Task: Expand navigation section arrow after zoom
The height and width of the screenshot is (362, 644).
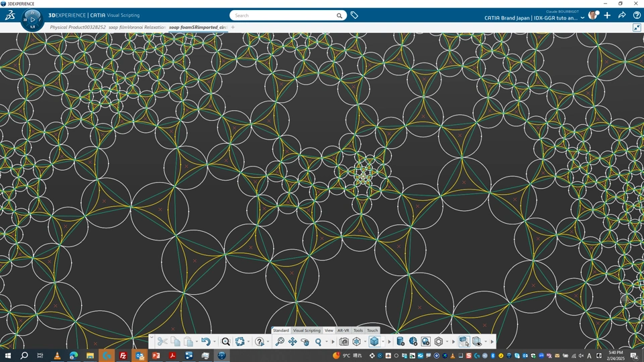Action: coord(333,342)
